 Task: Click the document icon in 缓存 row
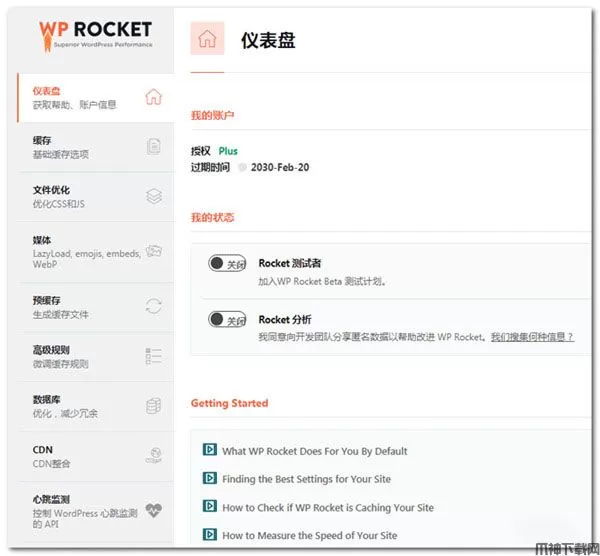point(154,147)
